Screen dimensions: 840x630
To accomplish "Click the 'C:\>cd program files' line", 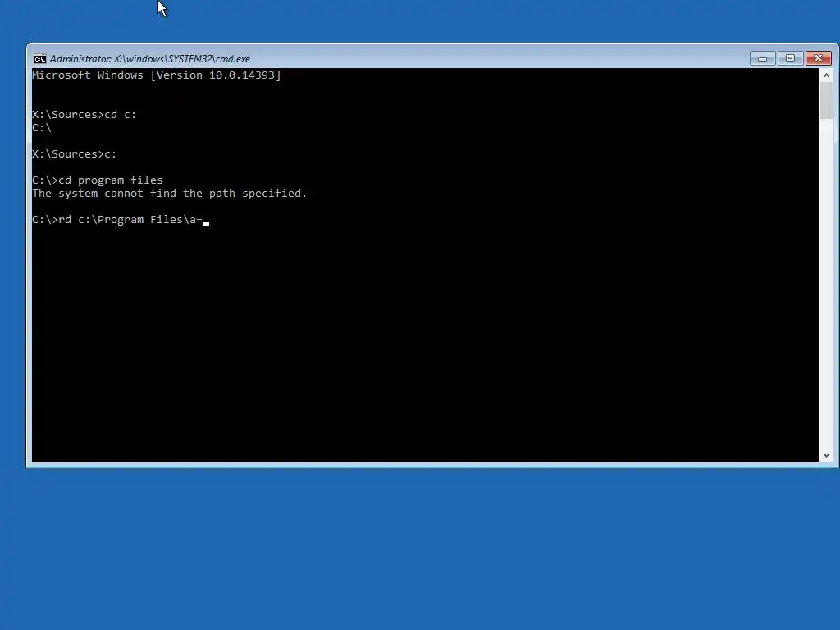I will tap(98, 180).
